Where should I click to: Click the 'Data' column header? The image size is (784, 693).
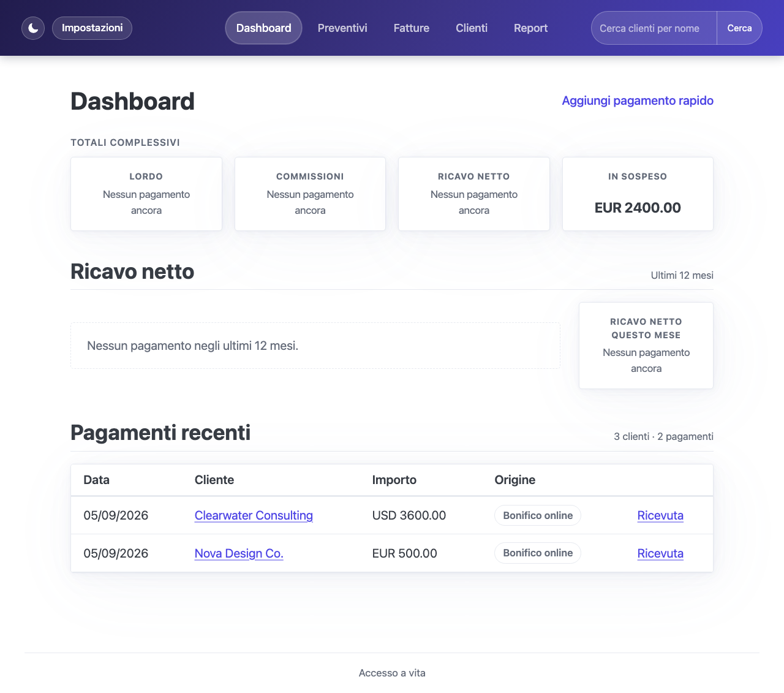pos(97,480)
